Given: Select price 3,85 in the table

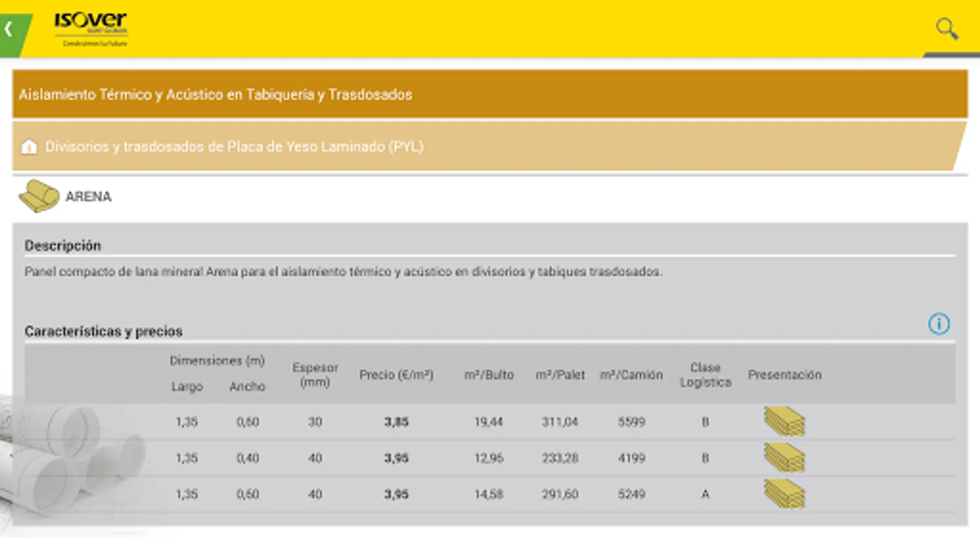Looking at the screenshot, I should point(396,422).
